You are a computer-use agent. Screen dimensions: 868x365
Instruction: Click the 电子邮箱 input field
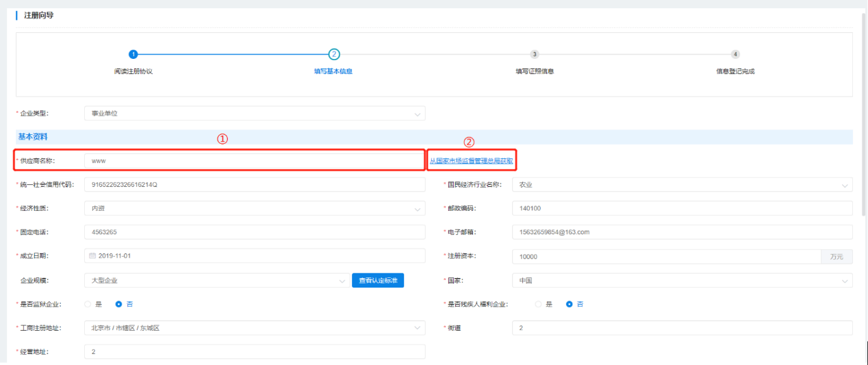click(682, 232)
